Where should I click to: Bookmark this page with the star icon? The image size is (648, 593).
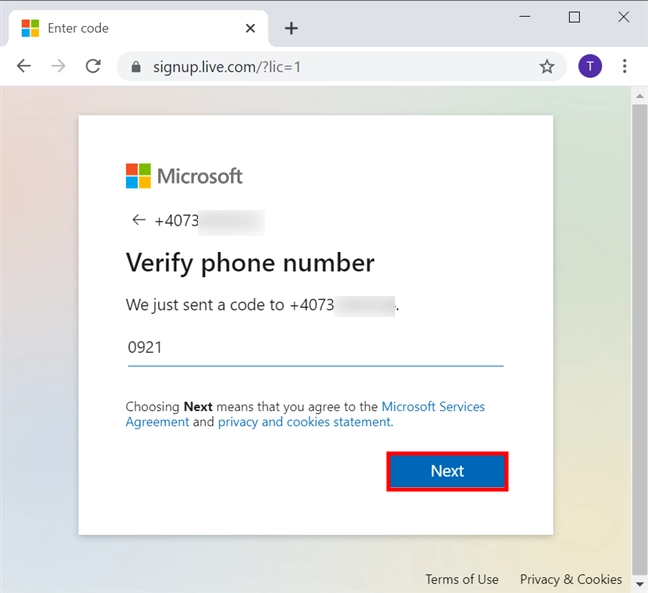pos(547,67)
